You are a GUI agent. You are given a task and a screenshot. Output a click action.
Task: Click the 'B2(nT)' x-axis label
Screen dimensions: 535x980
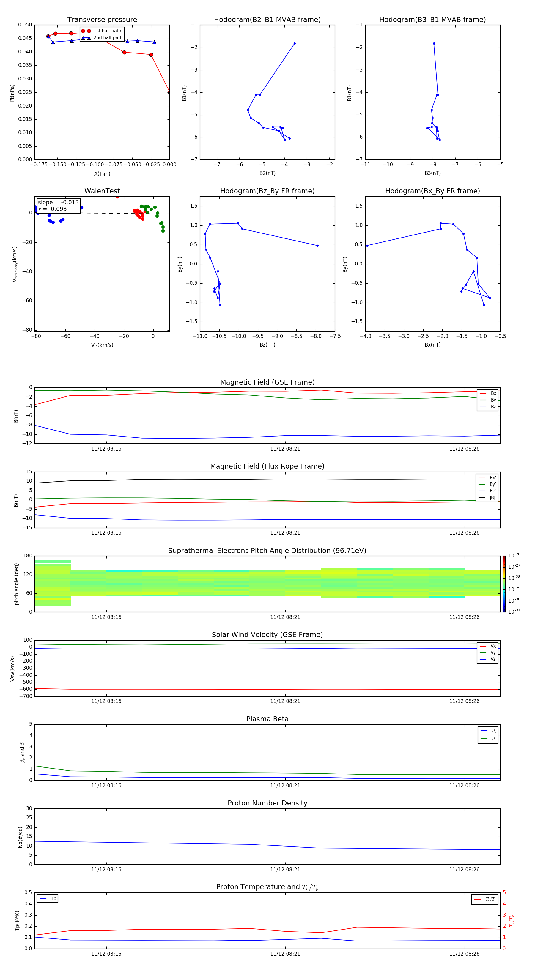tap(267, 173)
